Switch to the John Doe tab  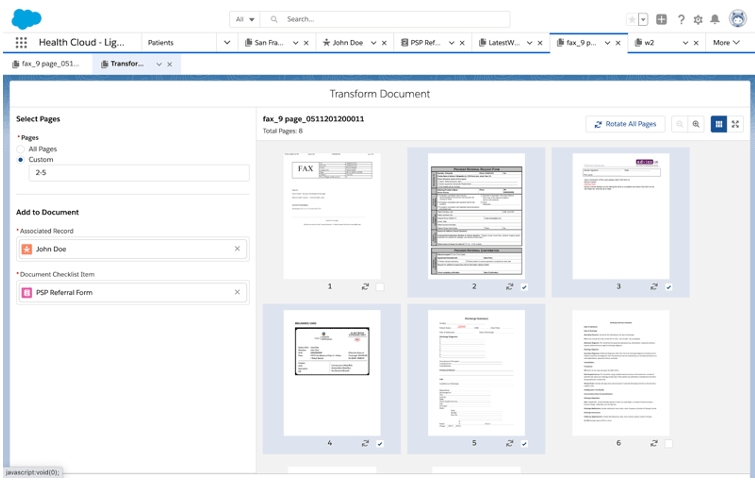click(347, 43)
